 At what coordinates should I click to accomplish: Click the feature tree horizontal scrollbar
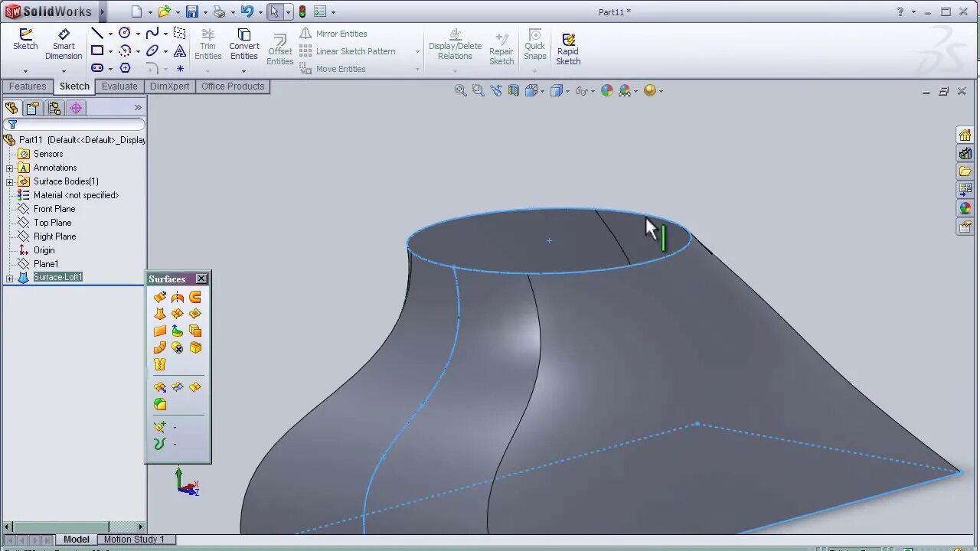click(73, 527)
